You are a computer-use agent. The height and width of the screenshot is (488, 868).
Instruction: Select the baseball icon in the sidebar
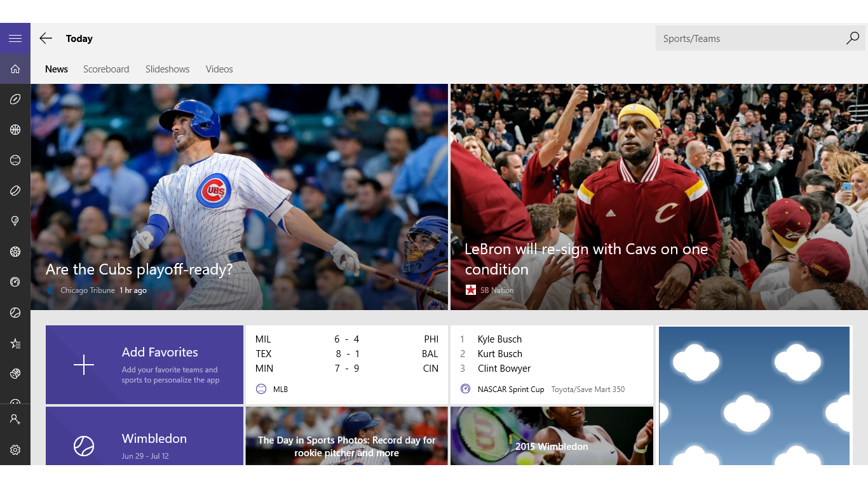(15, 160)
